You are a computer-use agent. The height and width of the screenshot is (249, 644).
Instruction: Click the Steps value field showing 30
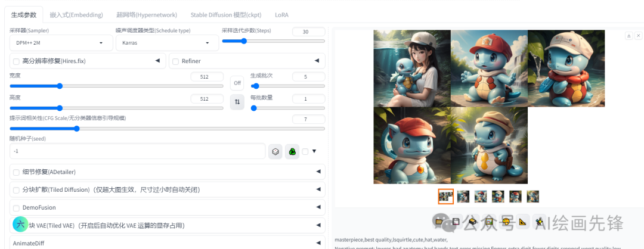[308, 32]
